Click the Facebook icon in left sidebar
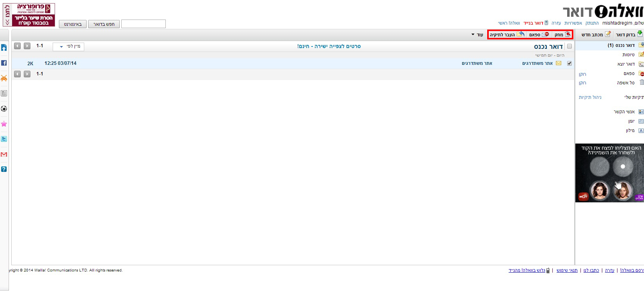 coord(4,63)
